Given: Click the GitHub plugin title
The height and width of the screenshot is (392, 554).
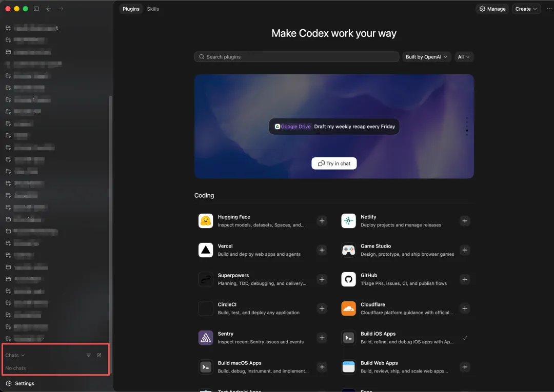Looking at the screenshot, I should 369,275.
